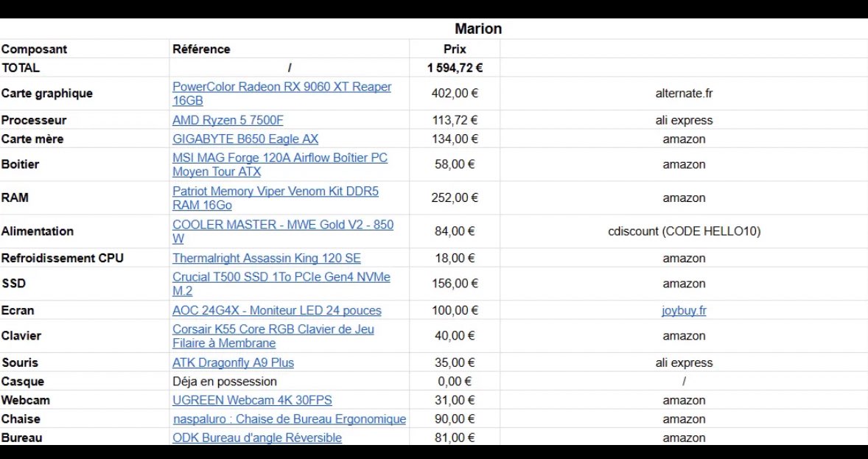Select the ali express cell in Processeur row
Viewport: 868px width, 459px height.
[x=684, y=120]
